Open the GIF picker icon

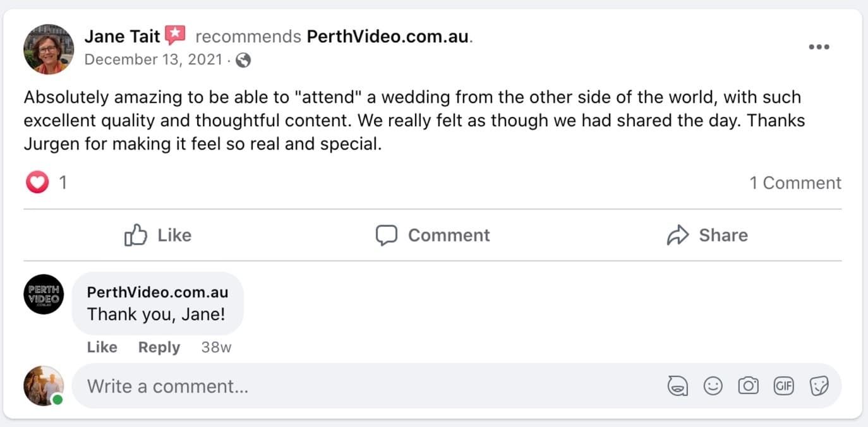(783, 386)
